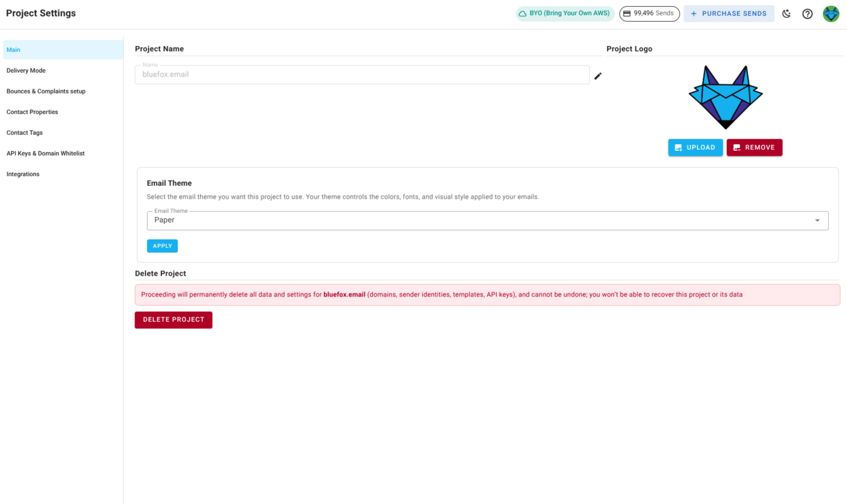Screen dimensions: 847x504
Task: Click BYO (Bring Your Own AWS) chip
Action: 565,13
